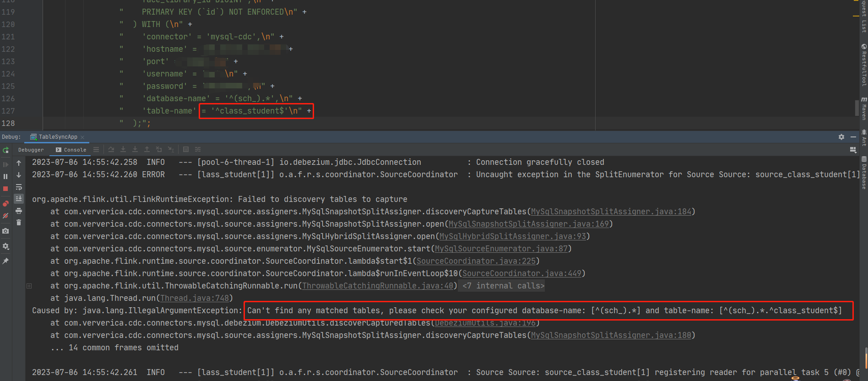Open SourceCoordinator.java:225 link
Viewport: 868px width, 381px height.
476,261
